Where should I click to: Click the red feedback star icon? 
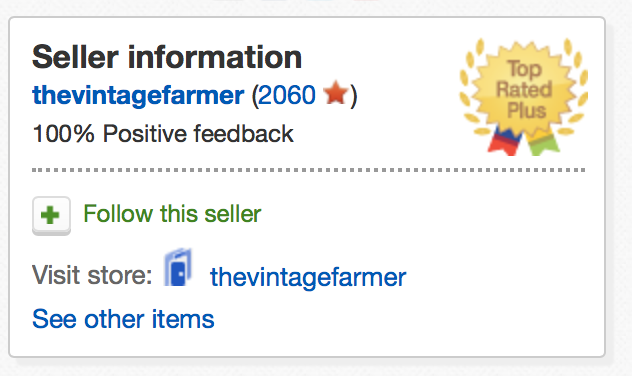[335, 92]
